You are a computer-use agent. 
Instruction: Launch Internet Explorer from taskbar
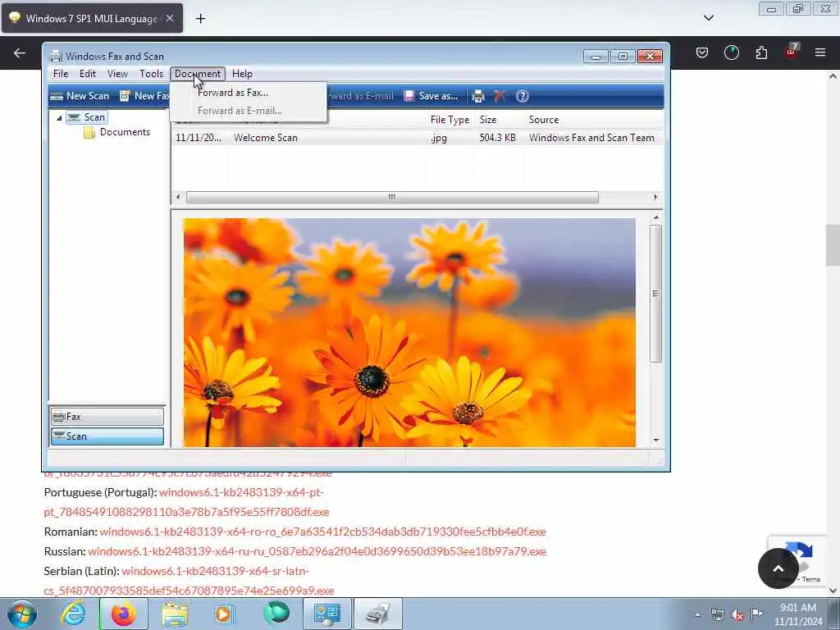tap(73, 614)
